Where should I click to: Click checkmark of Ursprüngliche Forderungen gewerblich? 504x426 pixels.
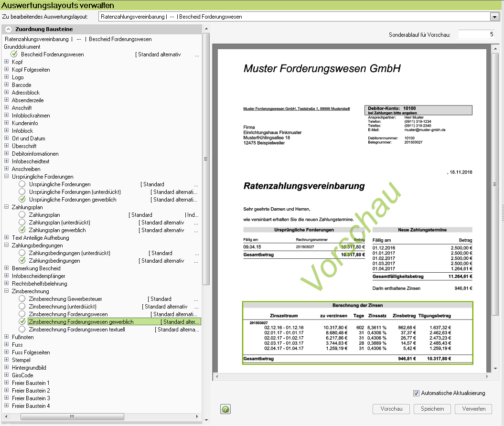(x=22, y=200)
